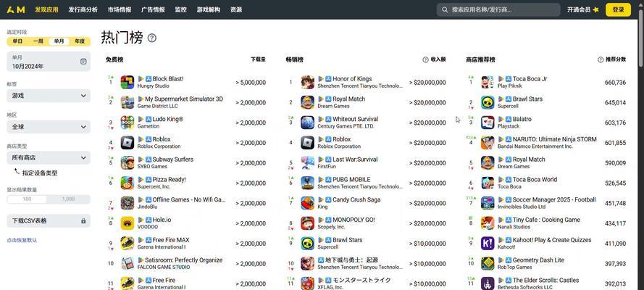The height and width of the screenshot is (290, 644).
Task: Open Royal Match icon in grossing chart
Action: 308,102
